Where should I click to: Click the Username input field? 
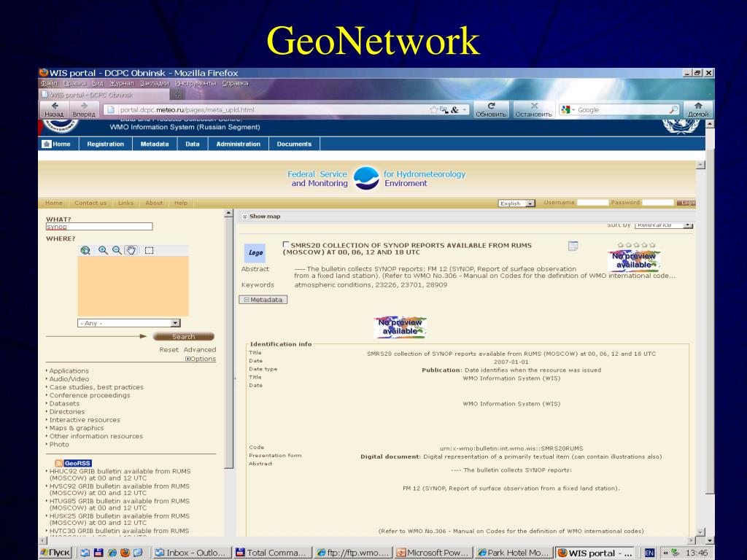[x=592, y=203]
